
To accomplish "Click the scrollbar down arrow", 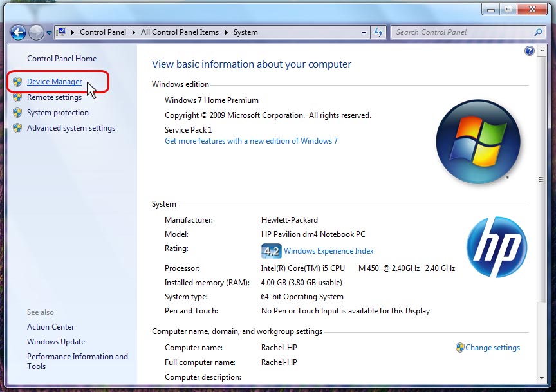I will point(541,378).
